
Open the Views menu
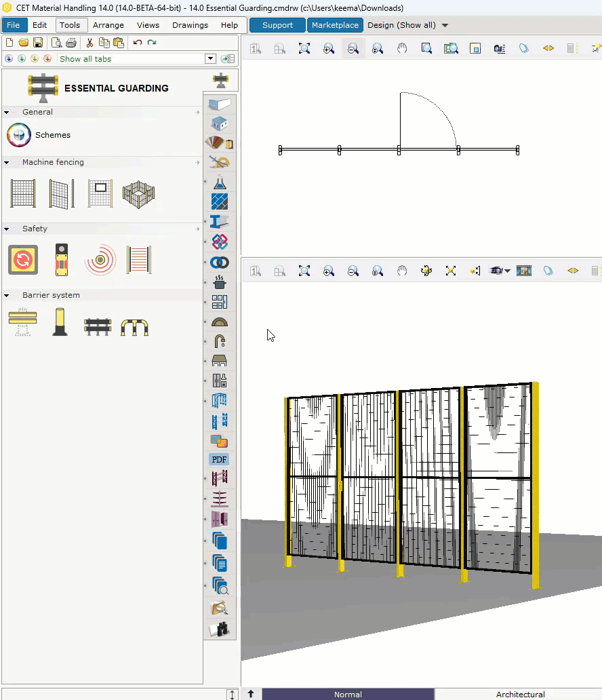click(x=148, y=25)
